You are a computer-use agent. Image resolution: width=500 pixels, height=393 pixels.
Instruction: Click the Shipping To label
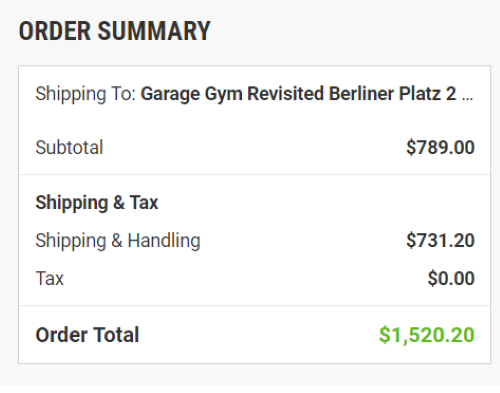pos(86,94)
